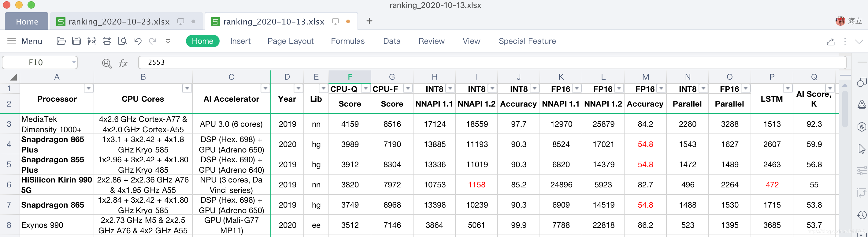The width and height of the screenshot is (868, 237).
Task: Expand the quick access toolbar options
Action: (168, 41)
